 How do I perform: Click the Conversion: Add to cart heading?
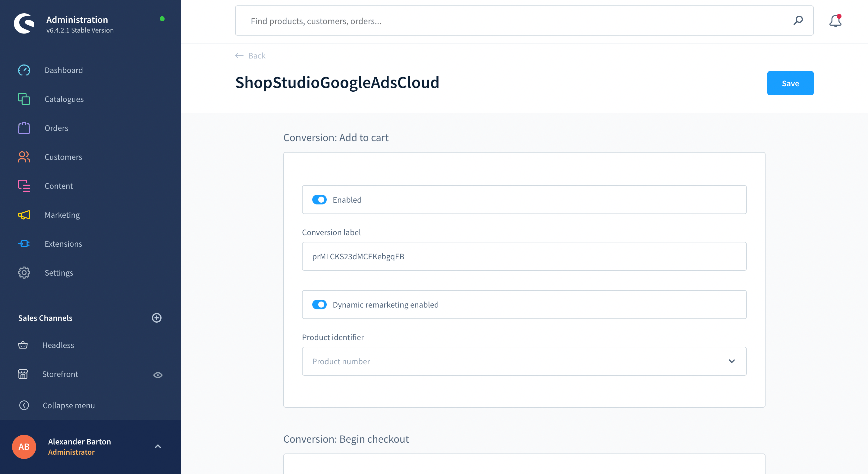(336, 137)
